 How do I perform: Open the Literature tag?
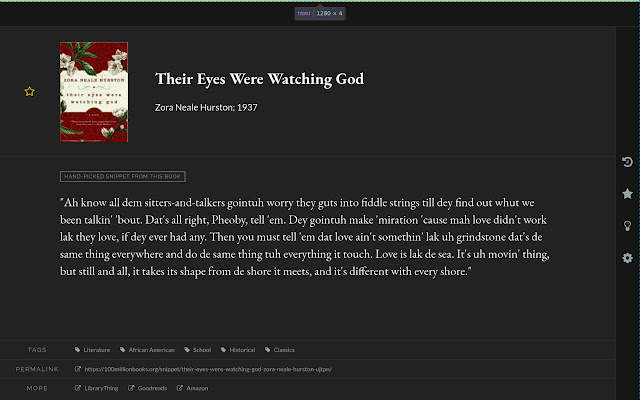[97, 350]
